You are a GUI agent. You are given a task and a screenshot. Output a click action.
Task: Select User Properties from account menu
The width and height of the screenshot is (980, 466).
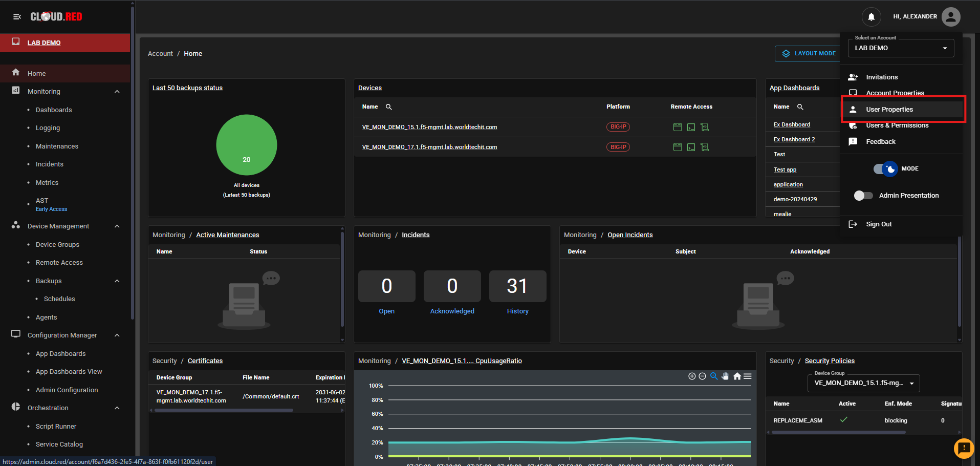889,110
